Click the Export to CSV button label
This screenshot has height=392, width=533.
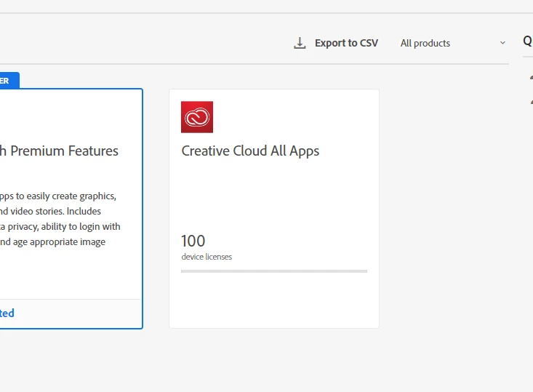coord(346,43)
